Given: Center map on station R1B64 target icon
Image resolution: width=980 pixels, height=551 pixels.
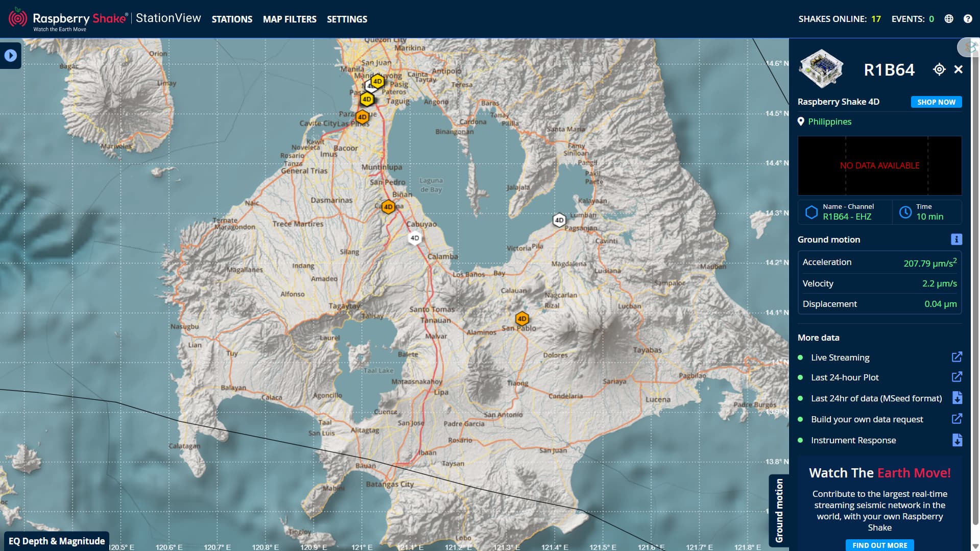Looking at the screenshot, I should [x=939, y=69].
